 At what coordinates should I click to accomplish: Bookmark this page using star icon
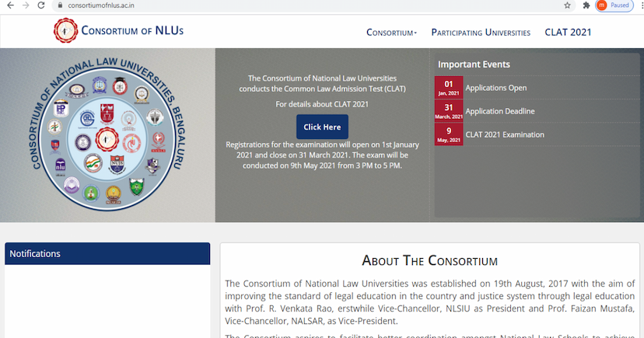(x=567, y=5)
